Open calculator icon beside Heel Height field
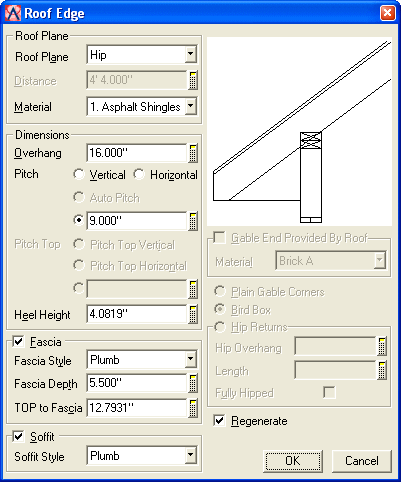401x482 pixels. click(x=193, y=314)
